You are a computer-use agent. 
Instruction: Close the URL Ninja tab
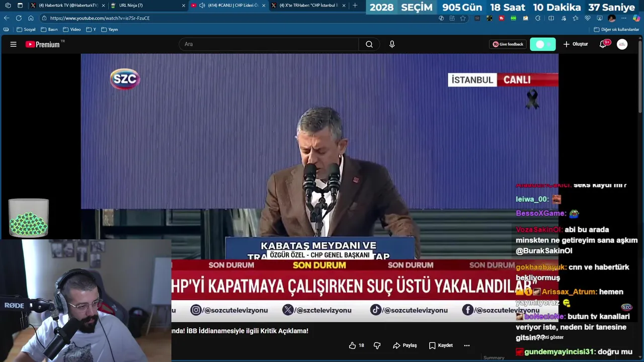183,6
